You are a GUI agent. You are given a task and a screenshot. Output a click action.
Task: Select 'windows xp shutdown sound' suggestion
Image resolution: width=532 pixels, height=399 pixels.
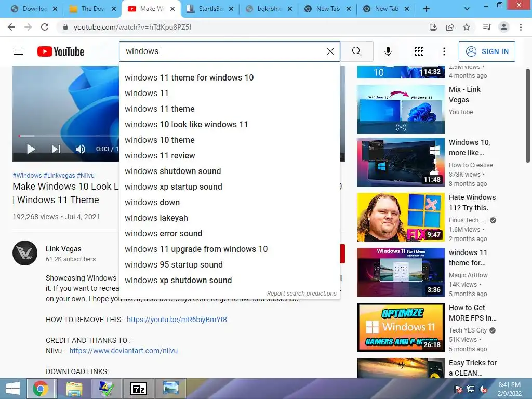click(229, 281)
